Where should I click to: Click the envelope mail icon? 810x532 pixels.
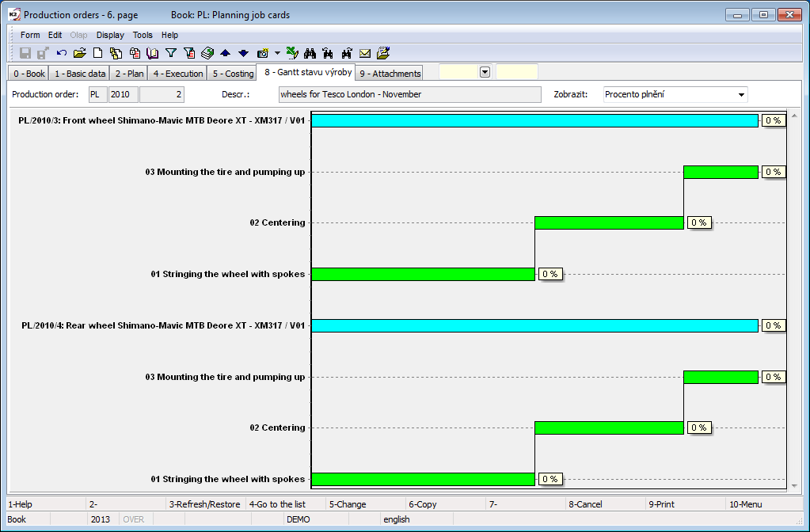[365, 53]
